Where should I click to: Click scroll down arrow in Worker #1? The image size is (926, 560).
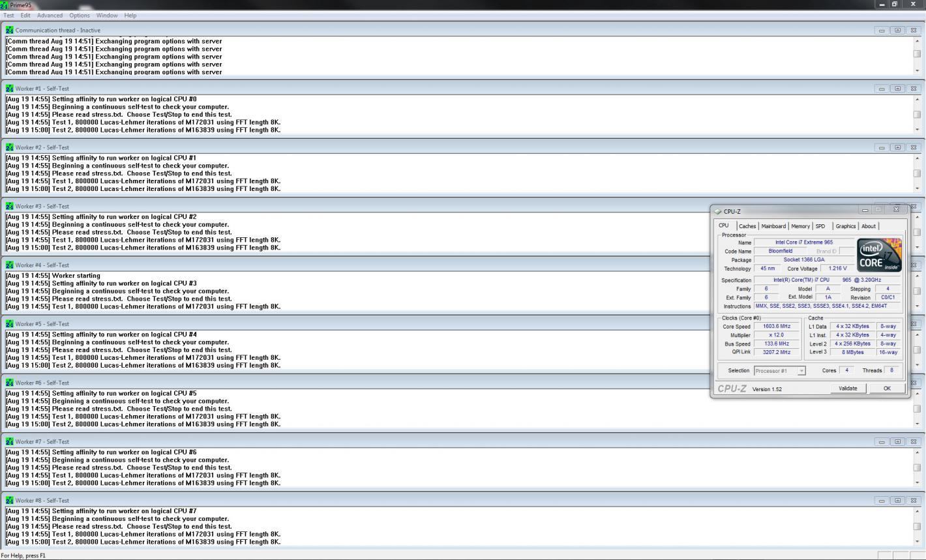(x=917, y=129)
